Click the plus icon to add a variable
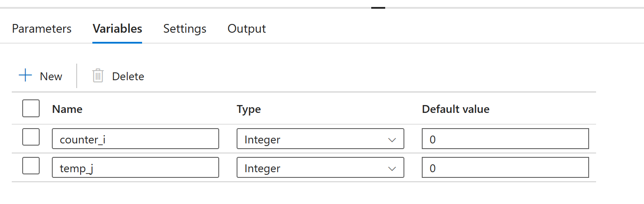 [x=26, y=76]
